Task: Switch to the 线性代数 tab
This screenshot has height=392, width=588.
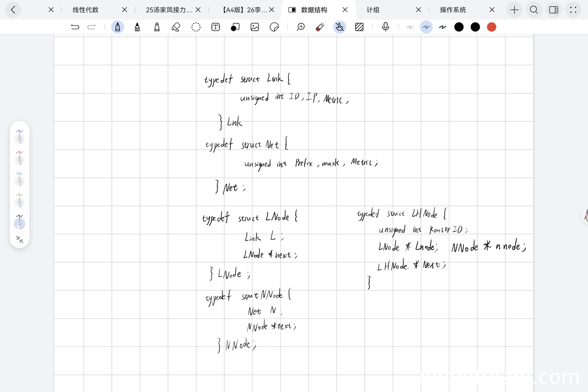Action: pyautogui.click(x=86, y=10)
